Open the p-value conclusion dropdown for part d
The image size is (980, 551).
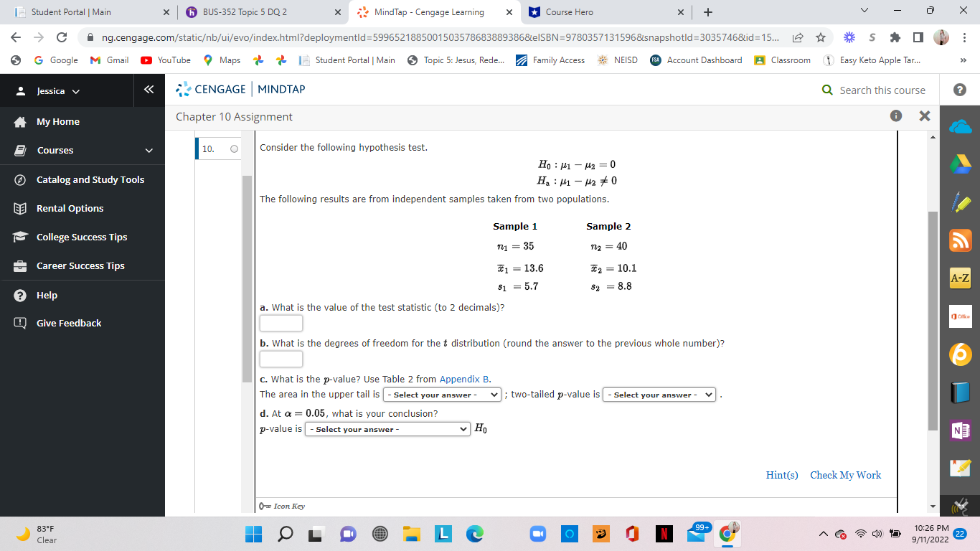[x=387, y=428]
